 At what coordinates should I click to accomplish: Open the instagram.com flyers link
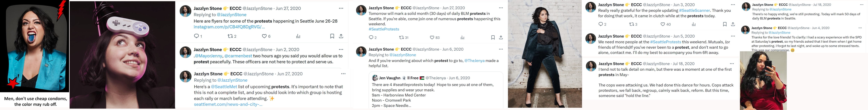coord(229,27)
